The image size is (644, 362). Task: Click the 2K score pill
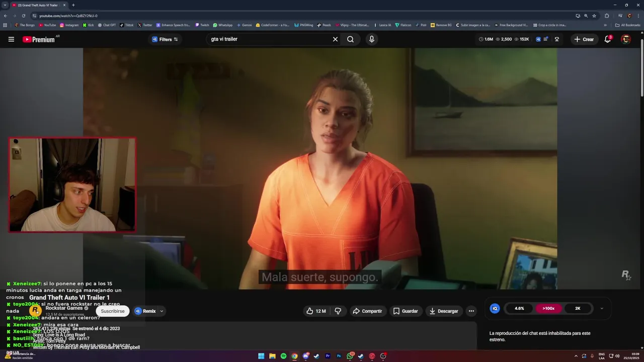pos(578,309)
